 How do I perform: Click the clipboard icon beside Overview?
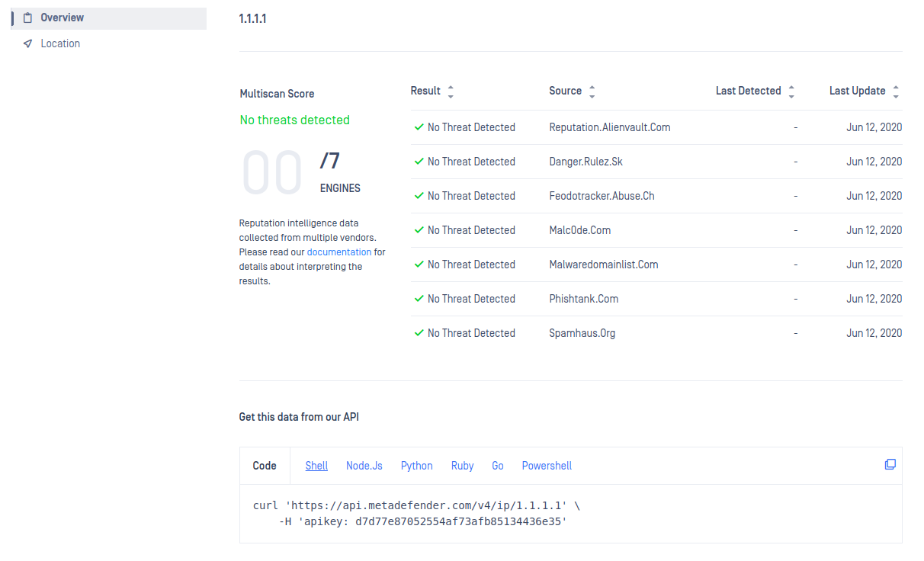click(28, 18)
